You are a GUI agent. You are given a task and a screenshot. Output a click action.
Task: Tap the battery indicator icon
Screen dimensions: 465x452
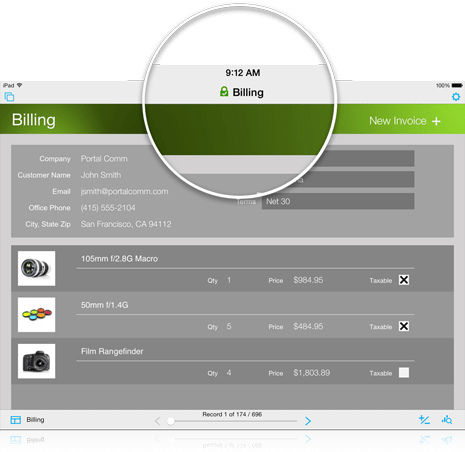[457, 86]
